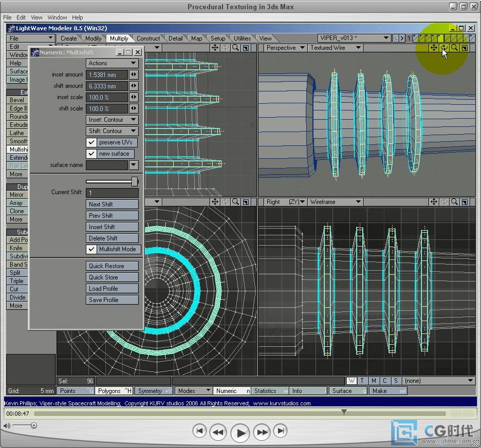This screenshot has width=481, height=448.
Task: Open the Perspective view type dropdown
Action: tap(285, 48)
